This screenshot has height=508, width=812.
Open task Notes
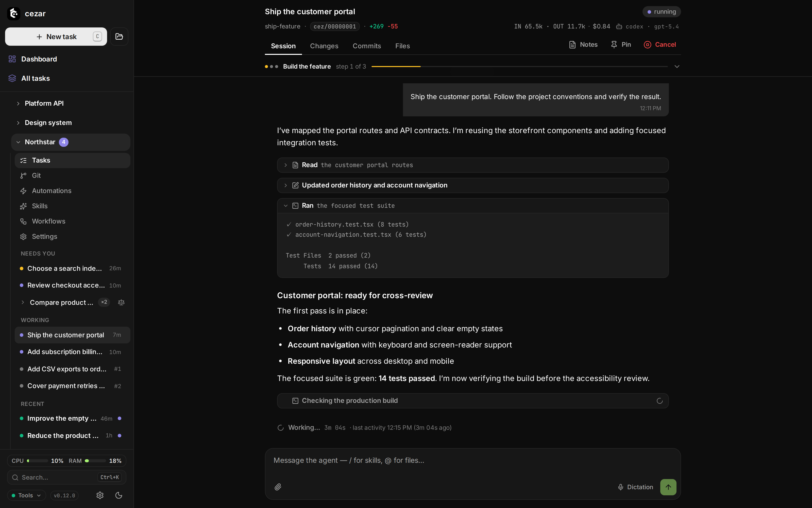click(584, 45)
